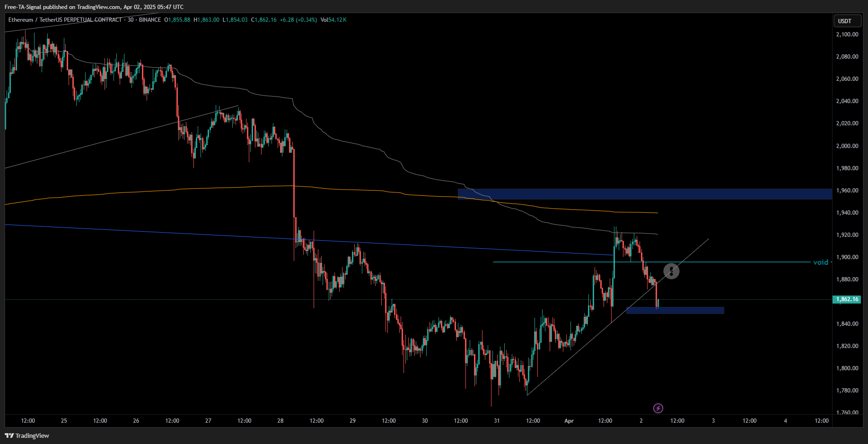The image size is (868, 444).
Task: Click the purple lightning bolt event icon
Action: click(658, 408)
